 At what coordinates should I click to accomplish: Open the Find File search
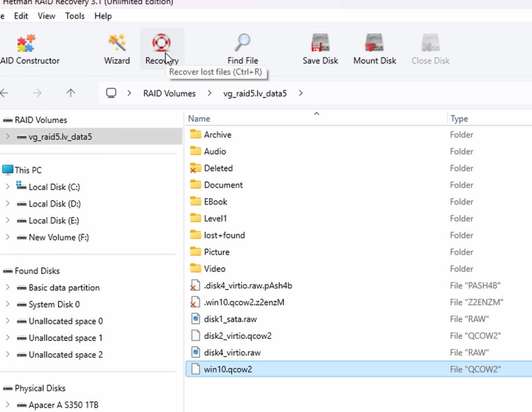[x=243, y=49]
